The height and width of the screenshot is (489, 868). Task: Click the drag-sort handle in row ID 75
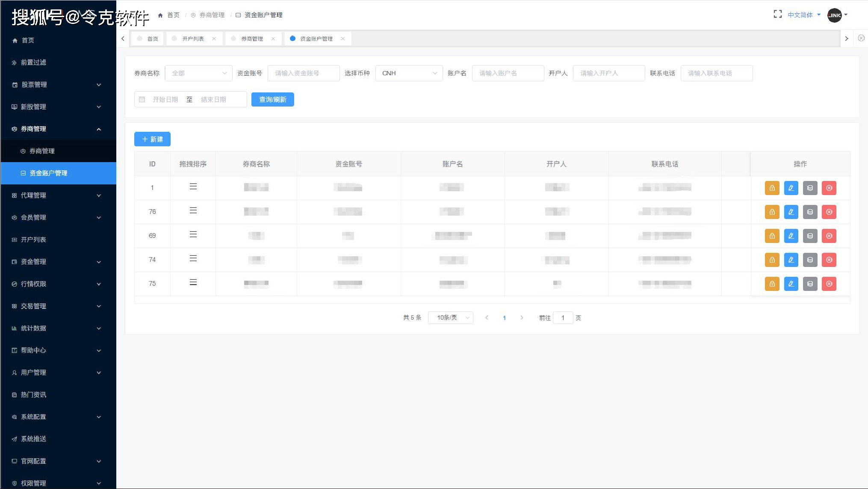click(193, 282)
